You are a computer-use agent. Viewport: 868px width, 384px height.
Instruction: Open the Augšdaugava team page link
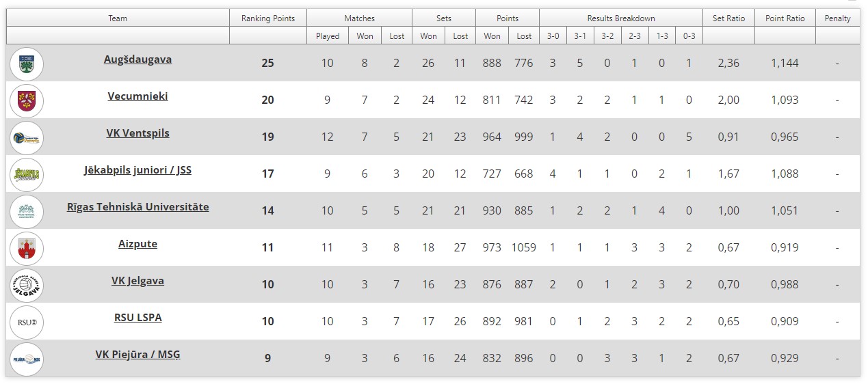[137, 59]
